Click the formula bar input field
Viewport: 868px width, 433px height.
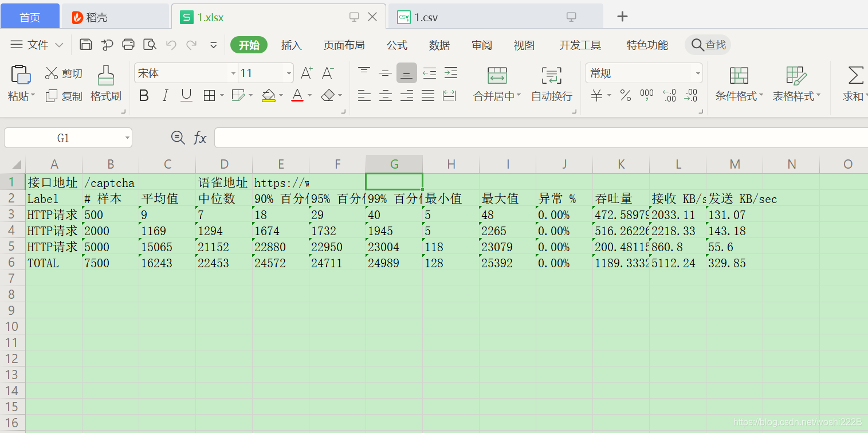click(541, 138)
